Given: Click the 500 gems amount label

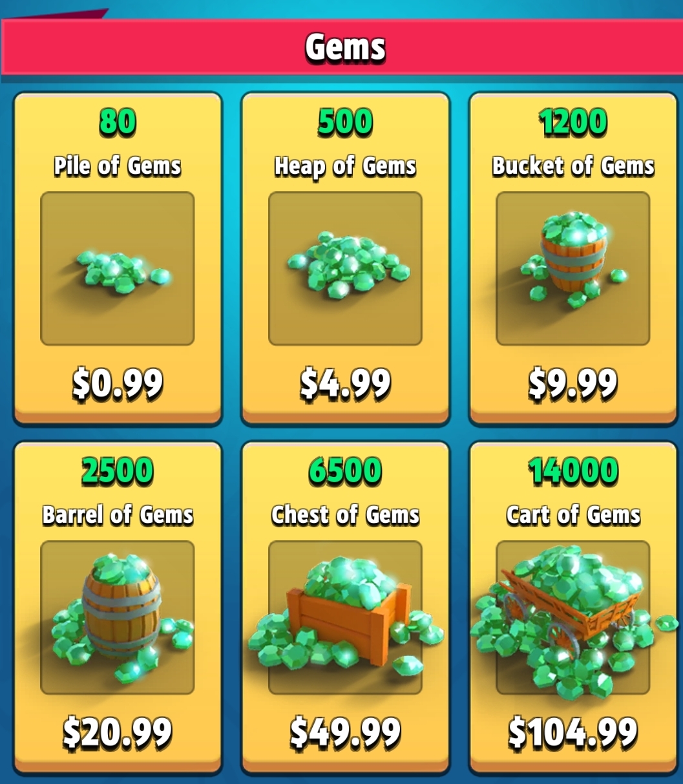Looking at the screenshot, I should click(345, 123).
